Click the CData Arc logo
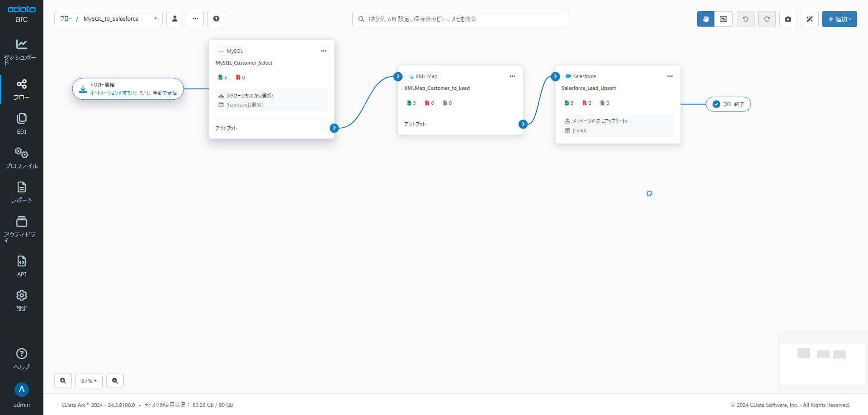 (21, 14)
